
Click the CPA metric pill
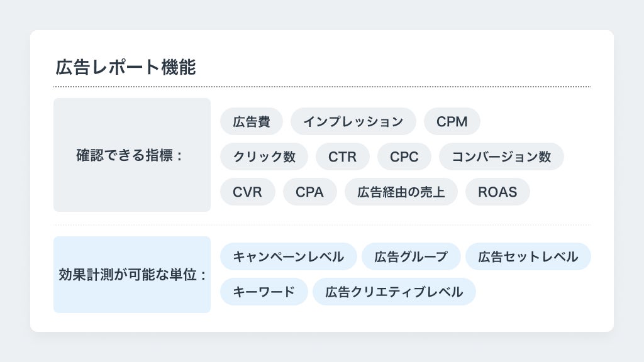click(x=309, y=192)
